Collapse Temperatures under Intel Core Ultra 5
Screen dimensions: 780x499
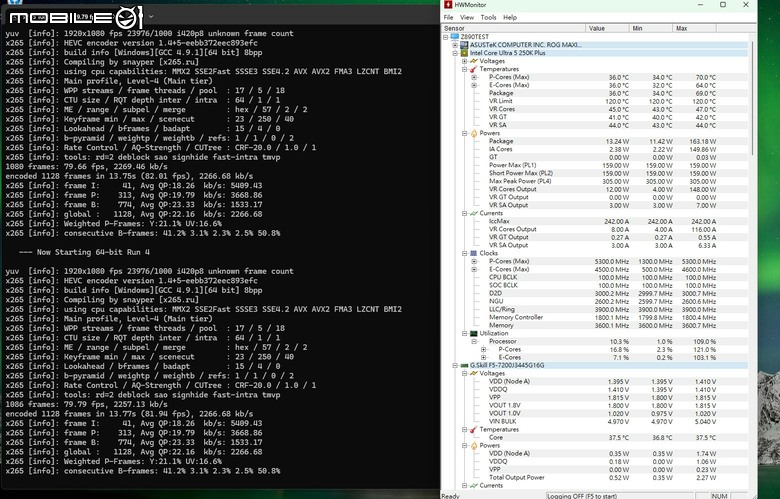(x=465, y=69)
